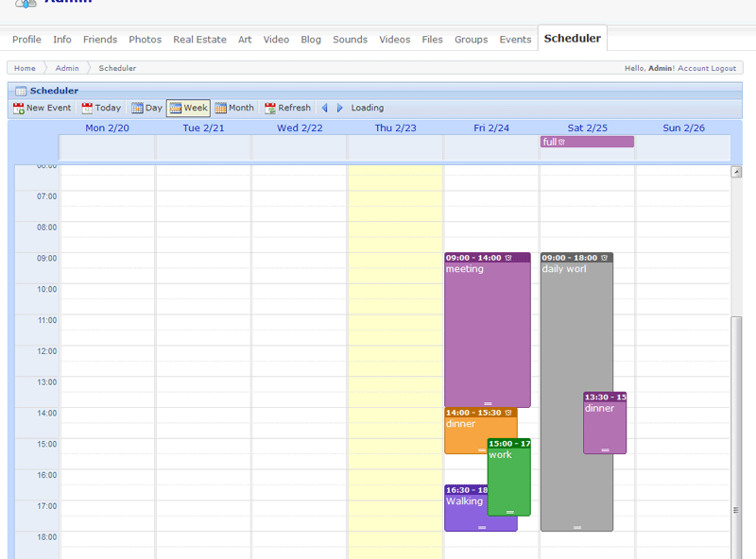Click the reminder icon on the meeting event
Viewport: 756px width, 559px height.
pos(508,258)
